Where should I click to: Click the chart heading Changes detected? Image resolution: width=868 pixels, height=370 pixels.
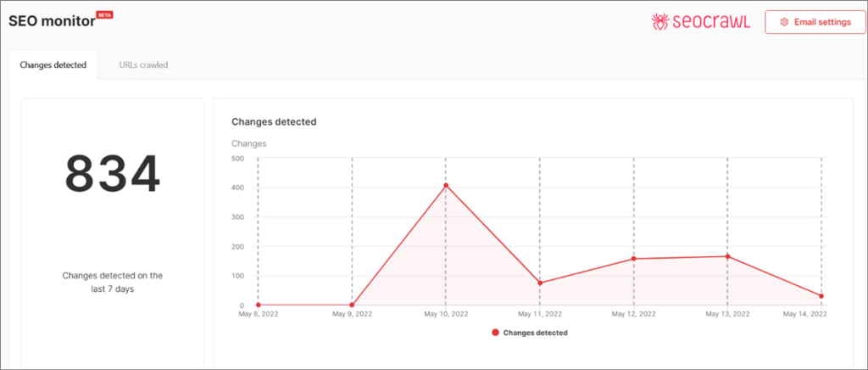pos(274,122)
